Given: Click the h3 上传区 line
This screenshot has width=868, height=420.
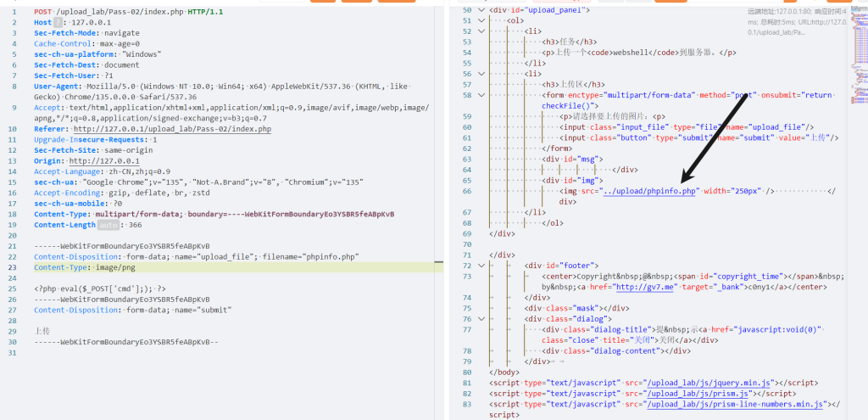Looking at the screenshot, I should click(574, 84).
